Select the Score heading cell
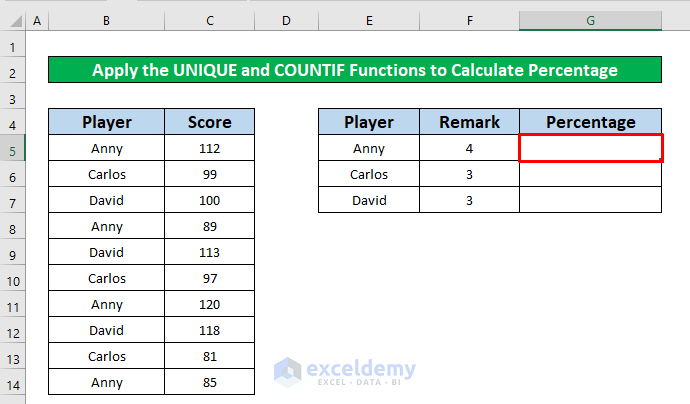This screenshot has height=404, width=690. coord(210,123)
